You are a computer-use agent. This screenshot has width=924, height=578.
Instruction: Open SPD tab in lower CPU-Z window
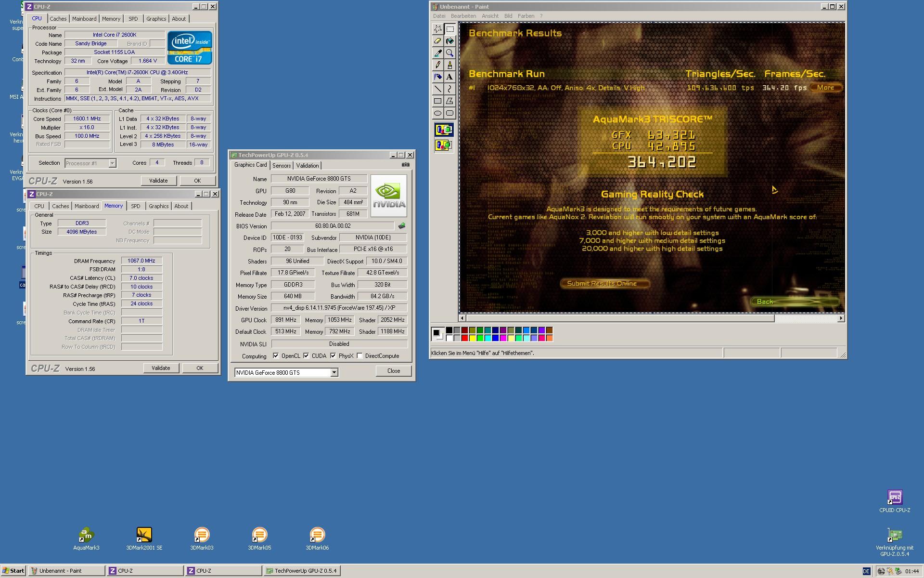[x=136, y=206]
